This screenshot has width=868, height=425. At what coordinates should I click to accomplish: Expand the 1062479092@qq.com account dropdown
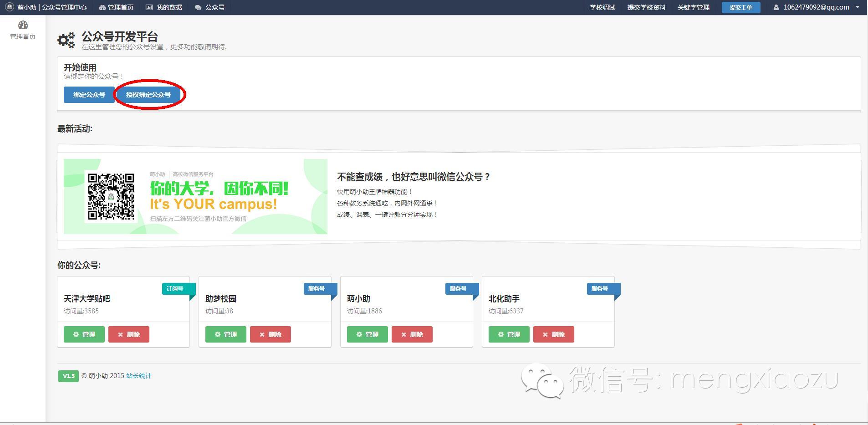click(x=816, y=7)
